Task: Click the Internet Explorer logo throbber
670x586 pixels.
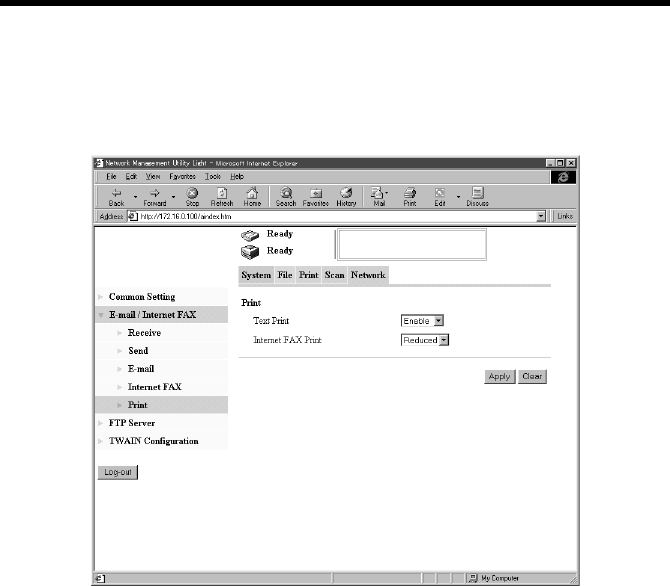Action: point(563,177)
